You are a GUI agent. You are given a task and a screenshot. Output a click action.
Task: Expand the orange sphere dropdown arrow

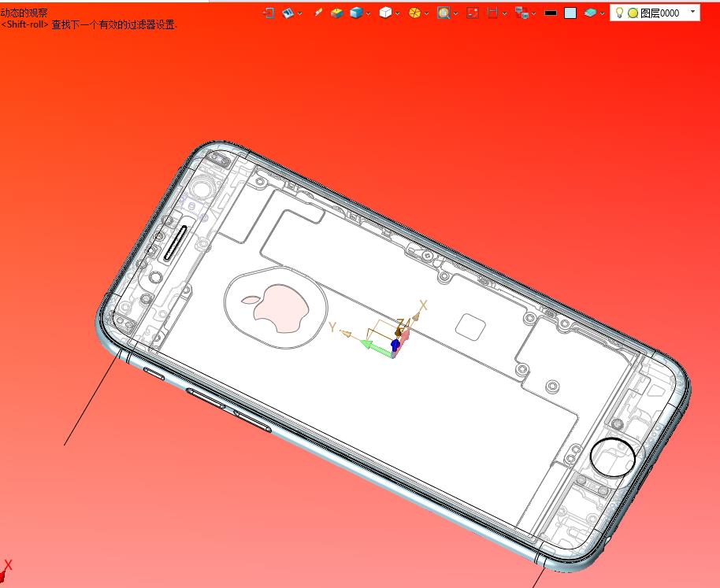(427, 13)
